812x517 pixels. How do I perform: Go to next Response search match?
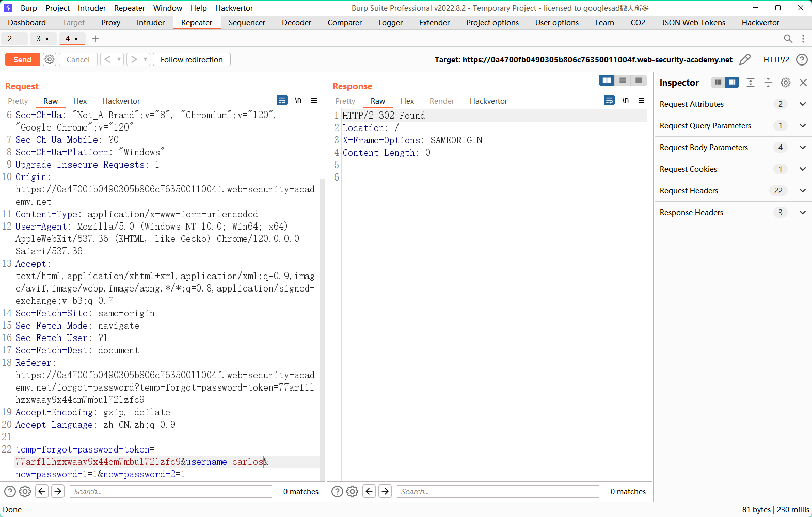(386, 491)
